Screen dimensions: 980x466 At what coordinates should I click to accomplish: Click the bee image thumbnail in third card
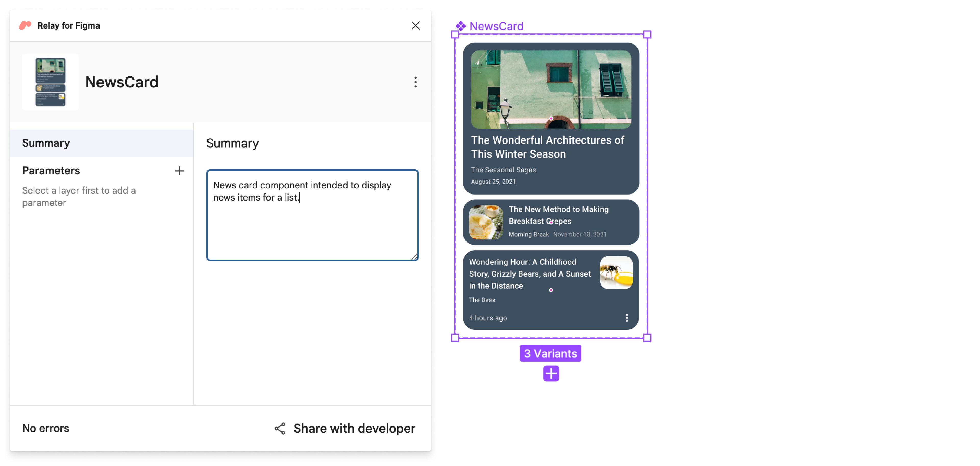click(616, 273)
